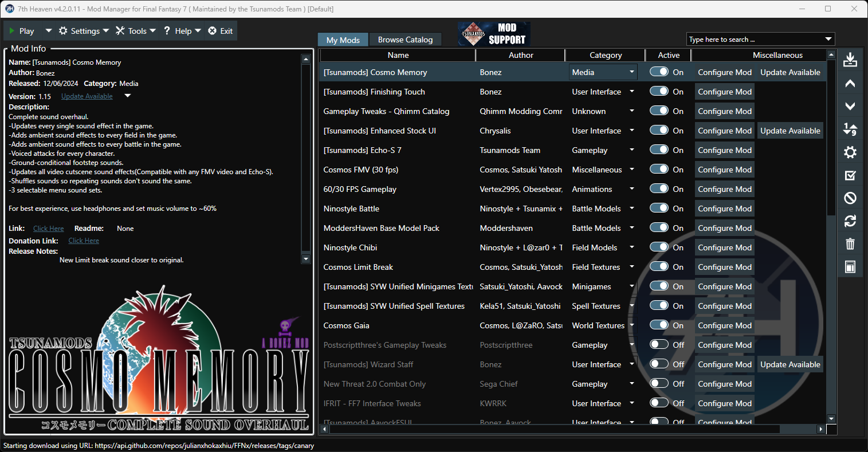This screenshot has height=452, width=868.
Task: Open the mod Link Click Here
Action: pos(49,228)
